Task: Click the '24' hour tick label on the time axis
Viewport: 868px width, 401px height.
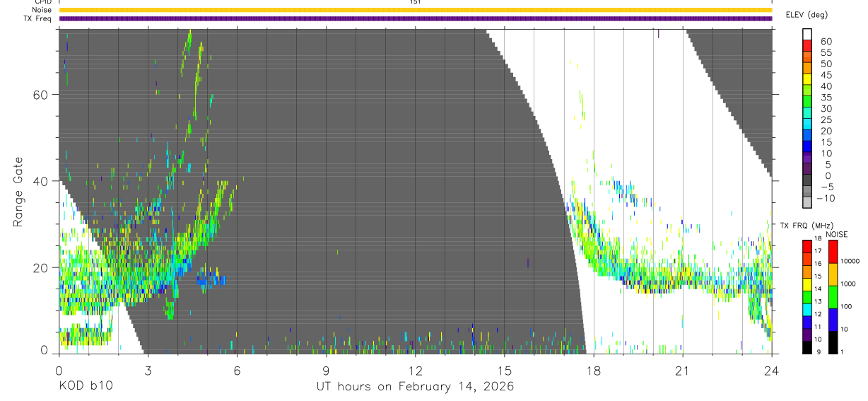Action: (x=772, y=371)
